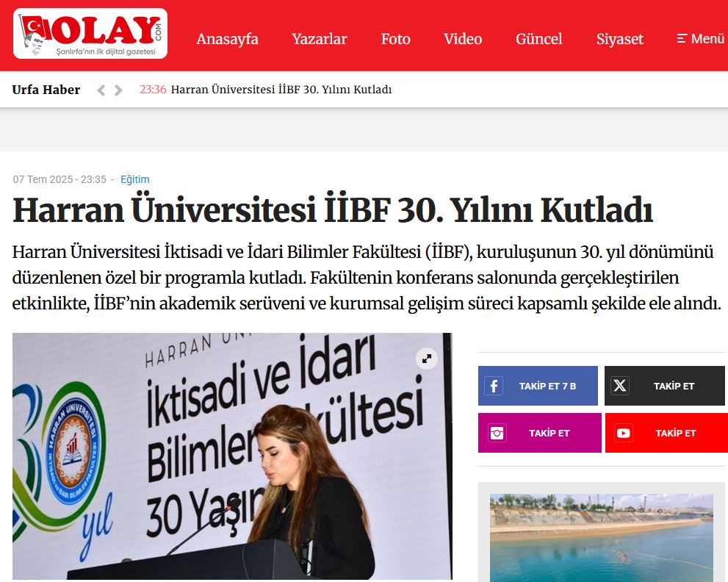Select Video in the top navigation
This screenshot has height=582, width=728.
coord(463,39)
